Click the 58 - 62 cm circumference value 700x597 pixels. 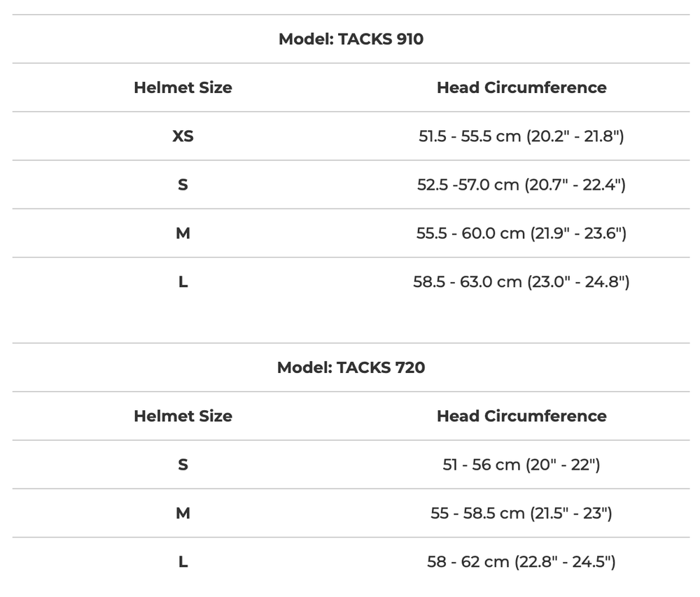tap(521, 561)
